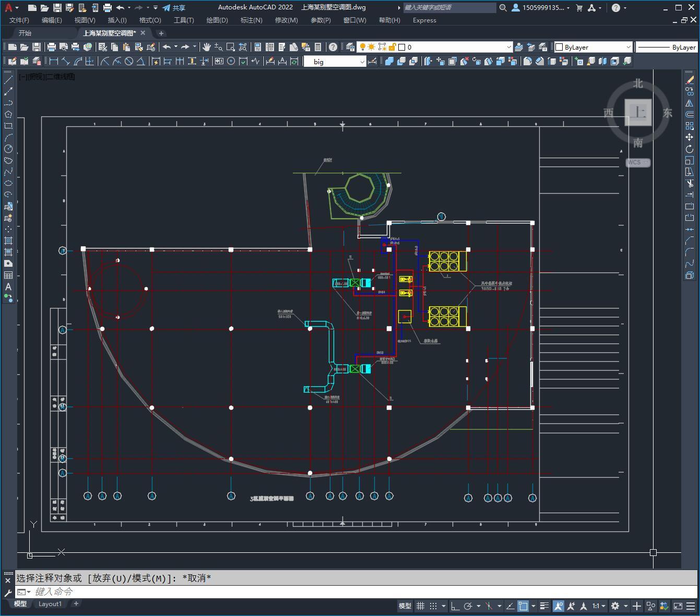The height and width of the screenshot is (616, 700).
Task: Toggle 2D object snap in status bar
Action: tap(523, 606)
